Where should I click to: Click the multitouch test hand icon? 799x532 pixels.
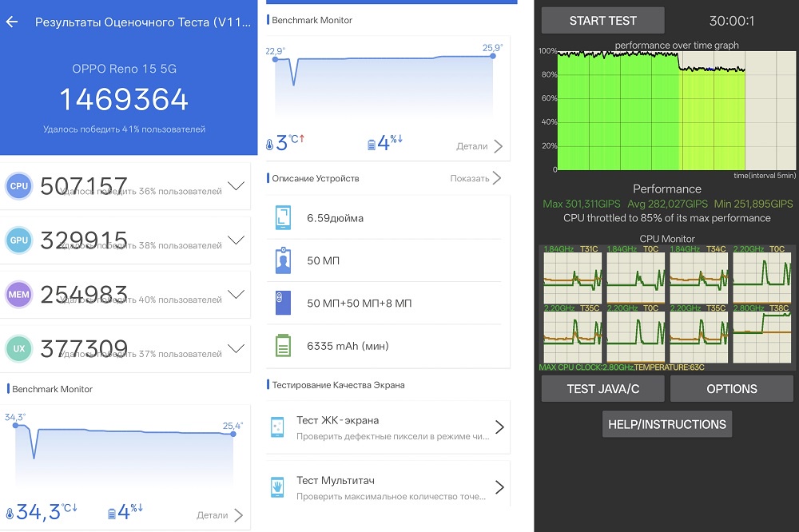coord(277,486)
